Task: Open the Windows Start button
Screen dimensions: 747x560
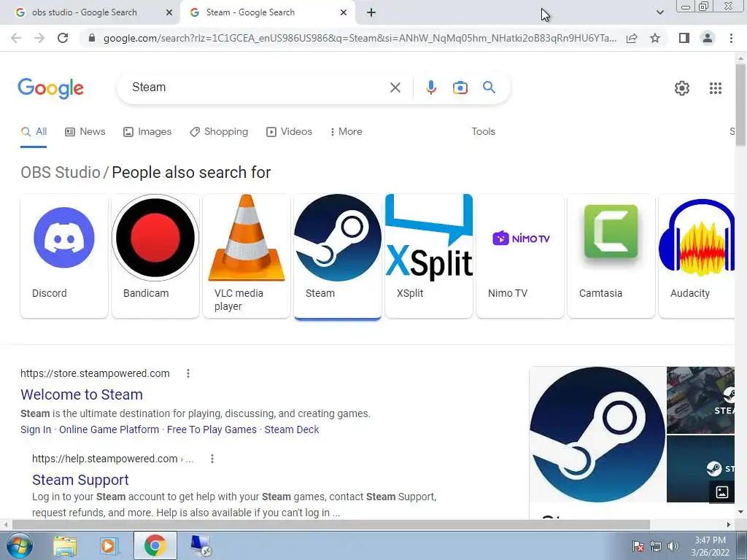Action: point(19,545)
